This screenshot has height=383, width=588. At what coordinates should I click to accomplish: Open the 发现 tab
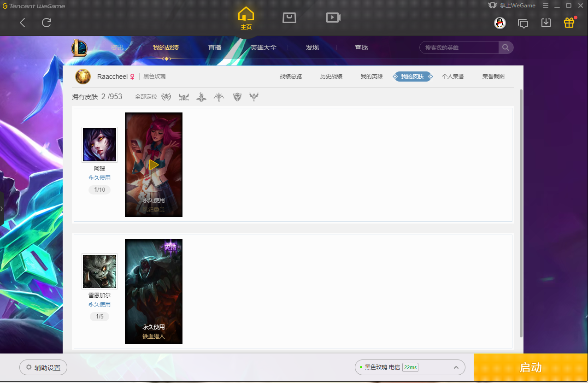[312, 47]
